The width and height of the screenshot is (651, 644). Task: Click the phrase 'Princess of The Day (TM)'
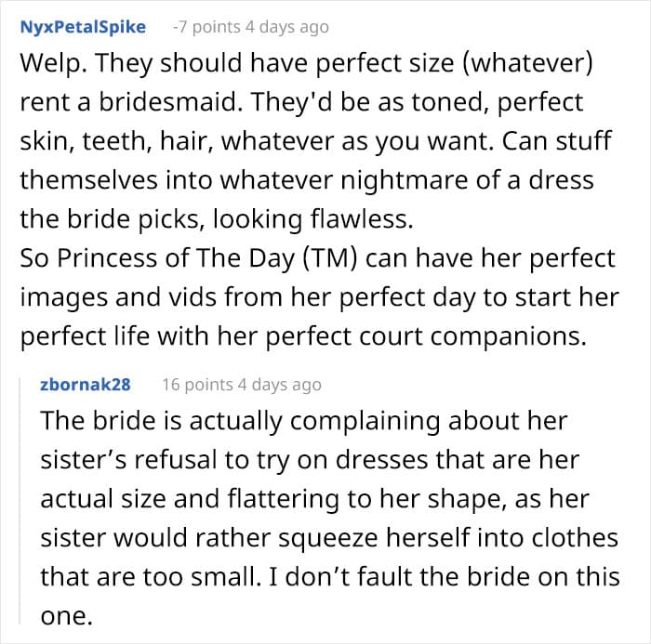pos(206,258)
